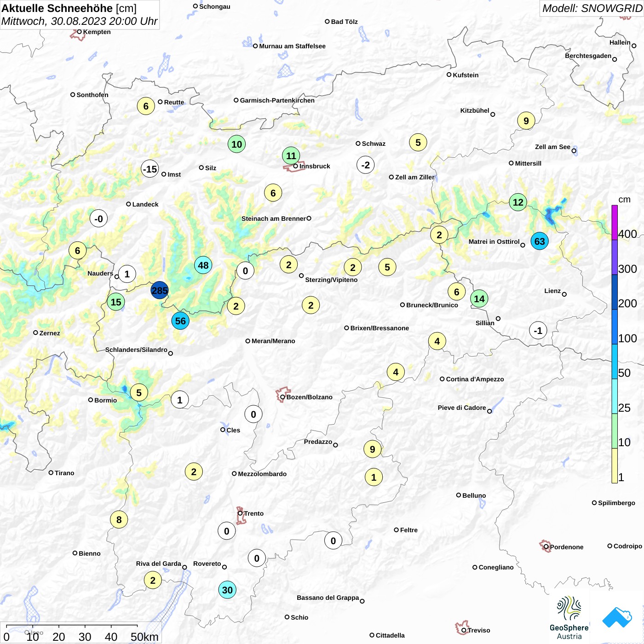Select the pale yellow 1–10 legend segment

615,466
